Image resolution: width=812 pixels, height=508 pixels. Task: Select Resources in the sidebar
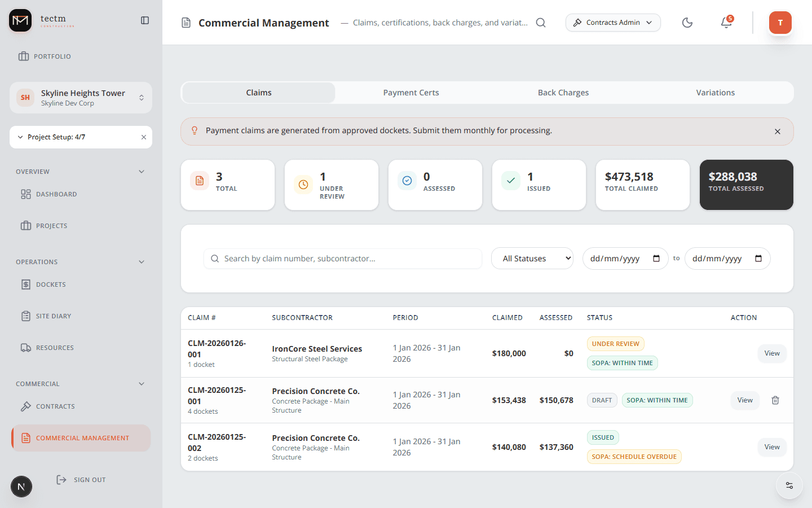click(55, 347)
